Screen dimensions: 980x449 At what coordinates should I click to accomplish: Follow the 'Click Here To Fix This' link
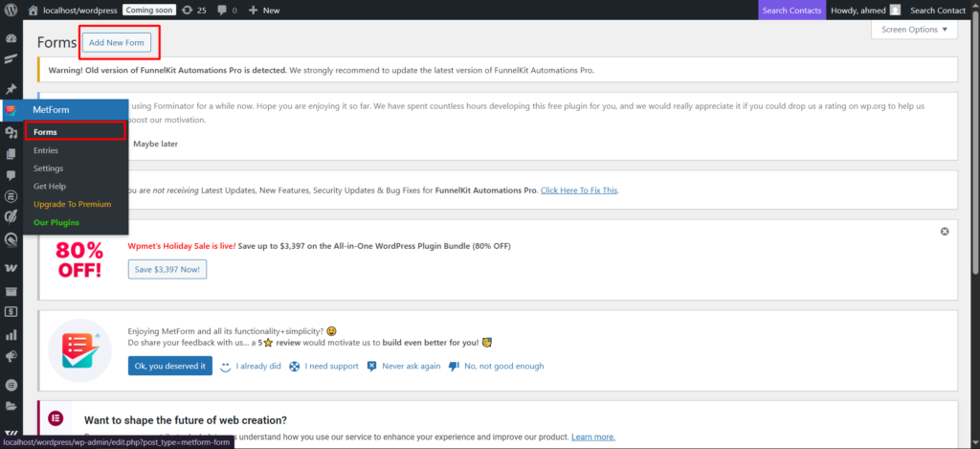[579, 191]
